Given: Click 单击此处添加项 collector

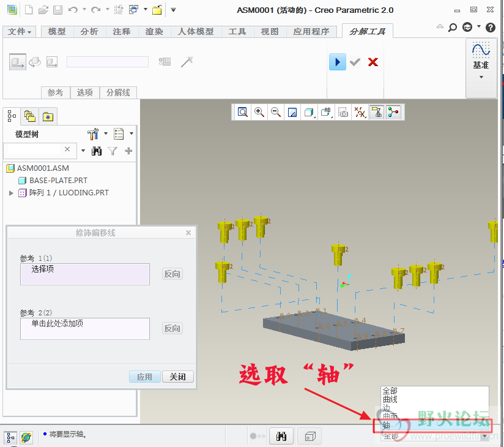Looking at the screenshot, I should (85, 329).
